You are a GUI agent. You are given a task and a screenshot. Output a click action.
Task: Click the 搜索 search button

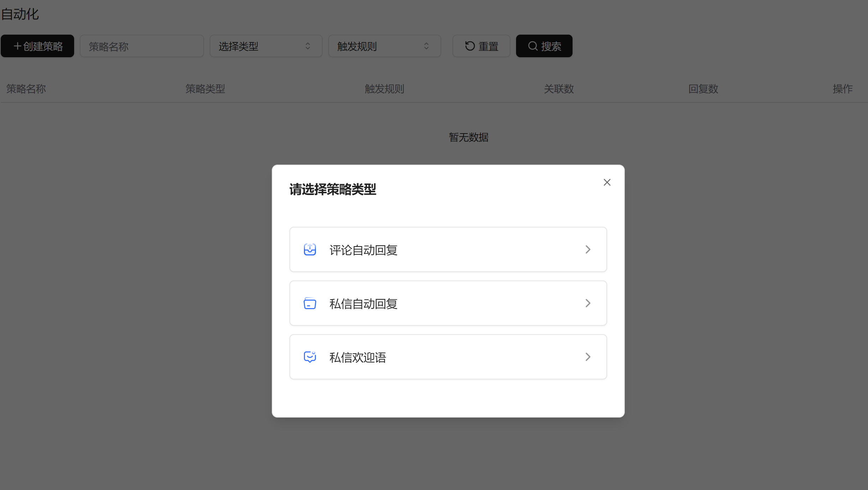[x=544, y=46]
